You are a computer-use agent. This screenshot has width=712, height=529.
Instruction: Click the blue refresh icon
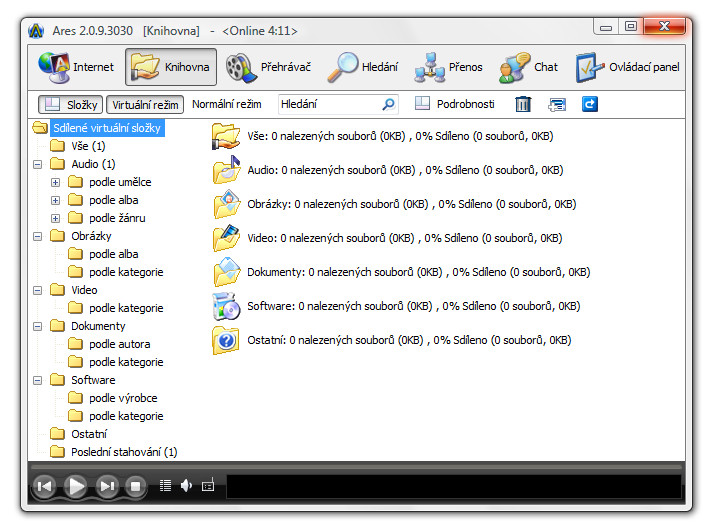click(x=589, y=104)
